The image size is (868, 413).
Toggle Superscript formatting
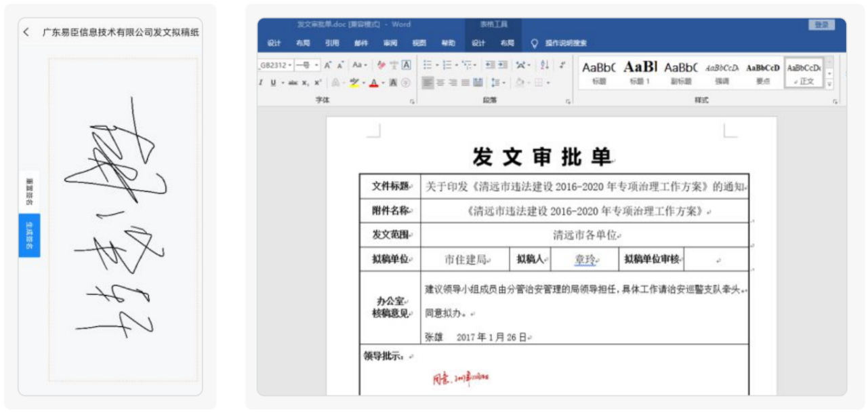[318, 83]
